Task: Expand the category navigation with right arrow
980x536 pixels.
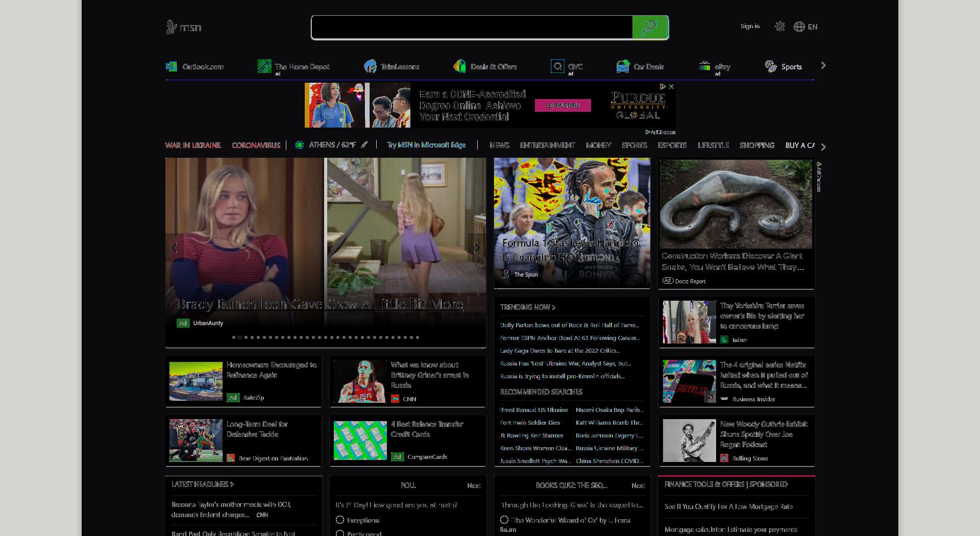Action: point(823,147)
